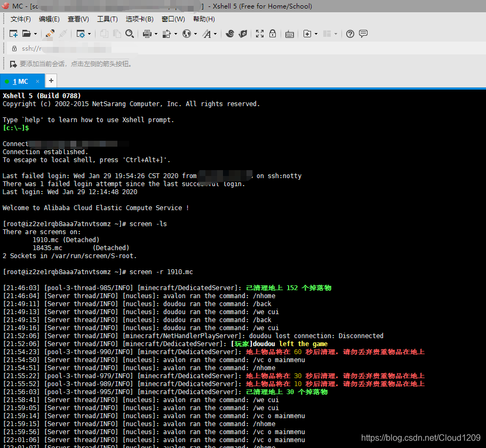This screenshot has width=486, height=448.
Task: Click the new session icon
Action: tap(14, 34)
